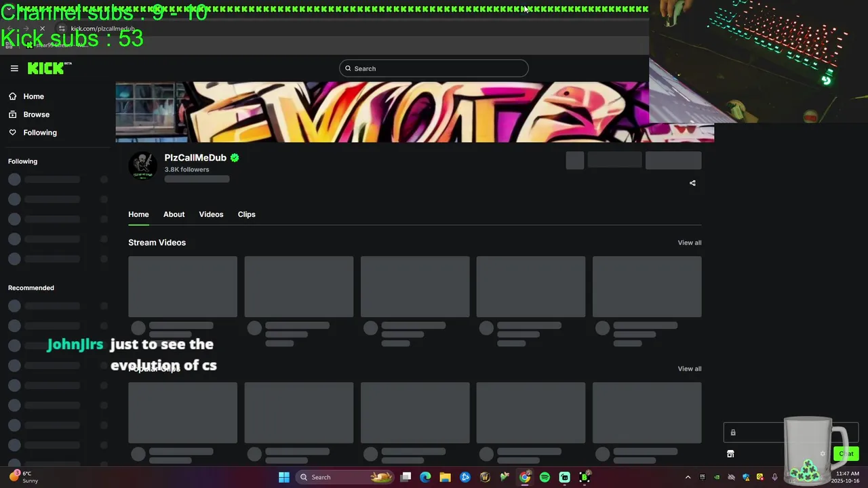868x488 pixels.
Task: Open chat settings gear icon
Action: click(x=823, y=454)
